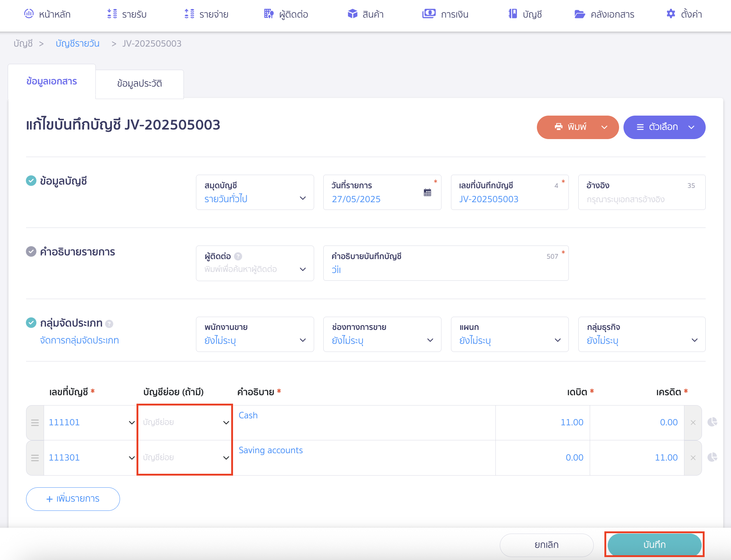Viewport: 731px width, 560px height.
Task: Click the cube icon for สินค้า
Action: 352,14
